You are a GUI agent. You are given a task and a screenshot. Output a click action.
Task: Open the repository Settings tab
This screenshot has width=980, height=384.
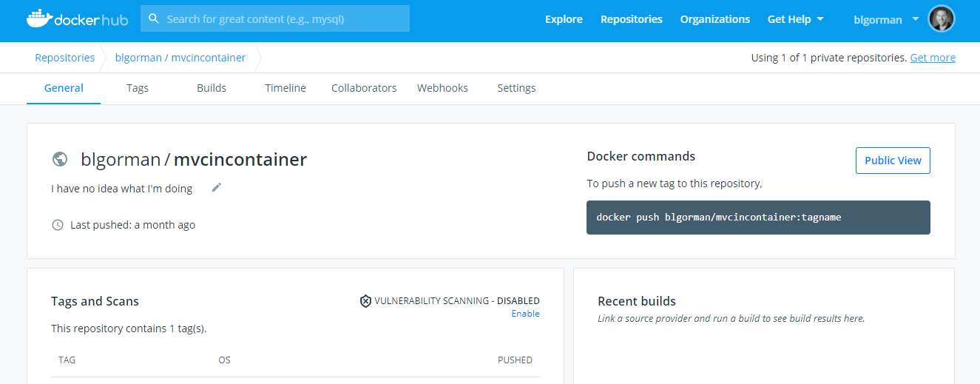516,88
